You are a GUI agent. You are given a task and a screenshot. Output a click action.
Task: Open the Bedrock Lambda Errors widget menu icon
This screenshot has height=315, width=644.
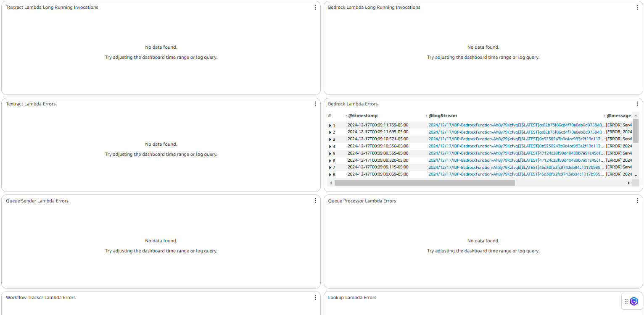(x=637, y=104)
